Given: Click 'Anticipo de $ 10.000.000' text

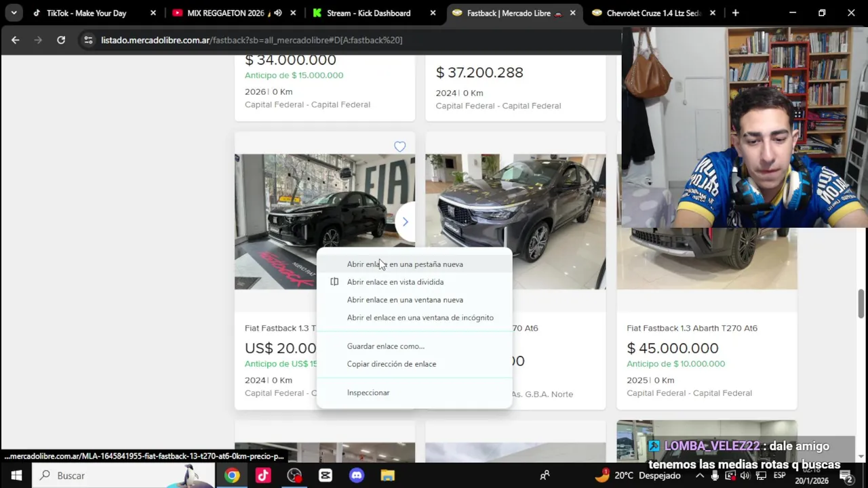Looking at the screenshot, I should coord(675,364).
